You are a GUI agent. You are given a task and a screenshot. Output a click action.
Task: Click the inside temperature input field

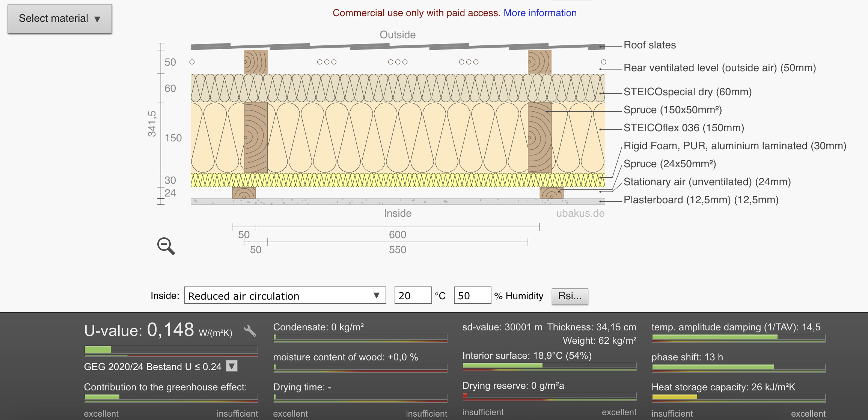click(x=413, y=295)
